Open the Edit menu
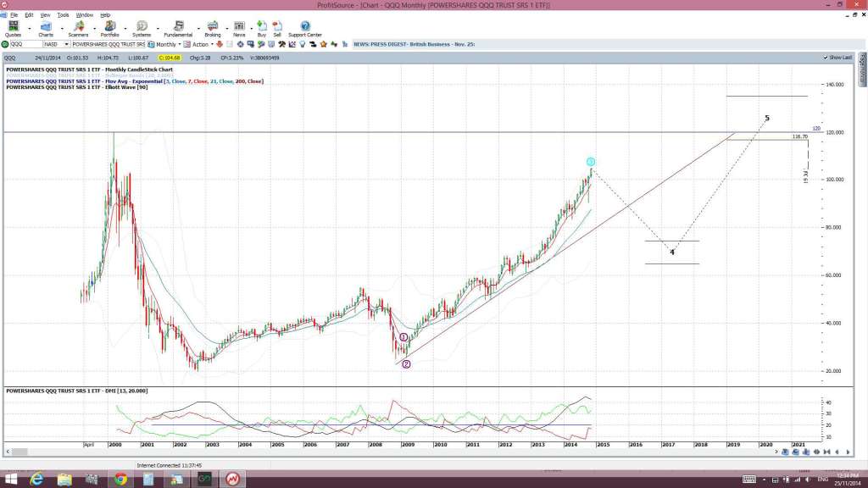868x488 pixels. (x=29, y=15)
